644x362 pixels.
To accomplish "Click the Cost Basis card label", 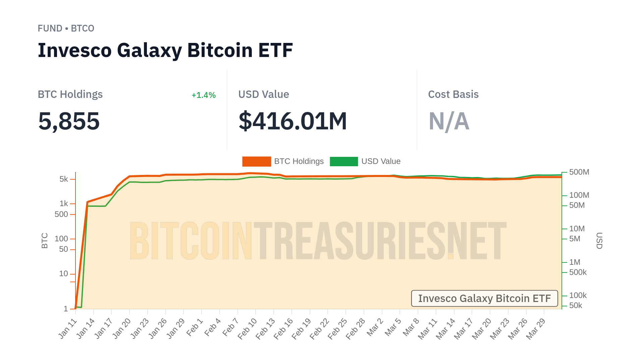I will pos(453,95).
